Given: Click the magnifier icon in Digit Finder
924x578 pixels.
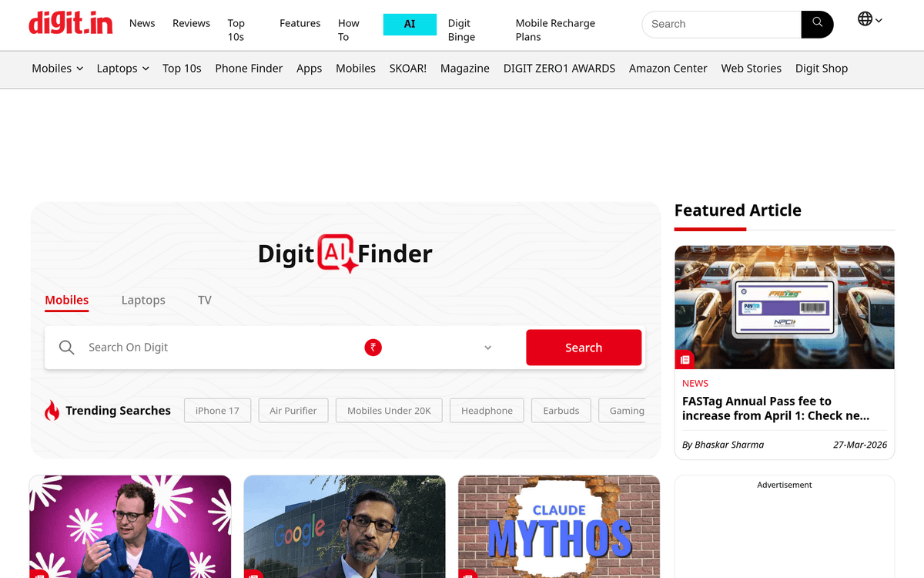Looking at the screenshot, I should [x=67, y=348].
